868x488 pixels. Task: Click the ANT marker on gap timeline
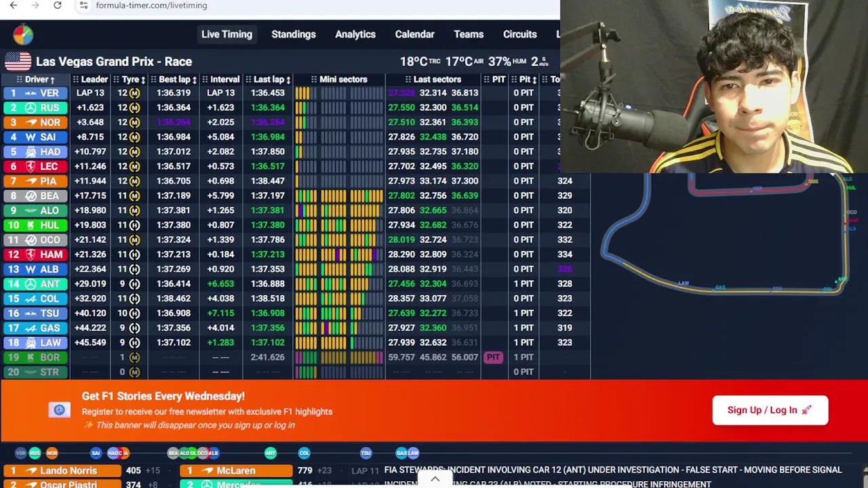point(271,453)
